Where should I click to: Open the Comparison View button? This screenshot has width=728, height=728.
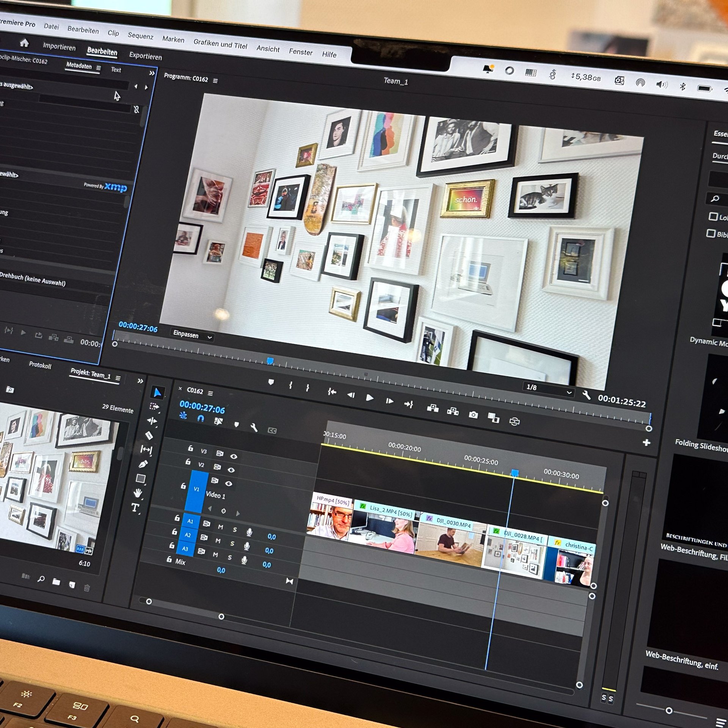pos(493,417)
